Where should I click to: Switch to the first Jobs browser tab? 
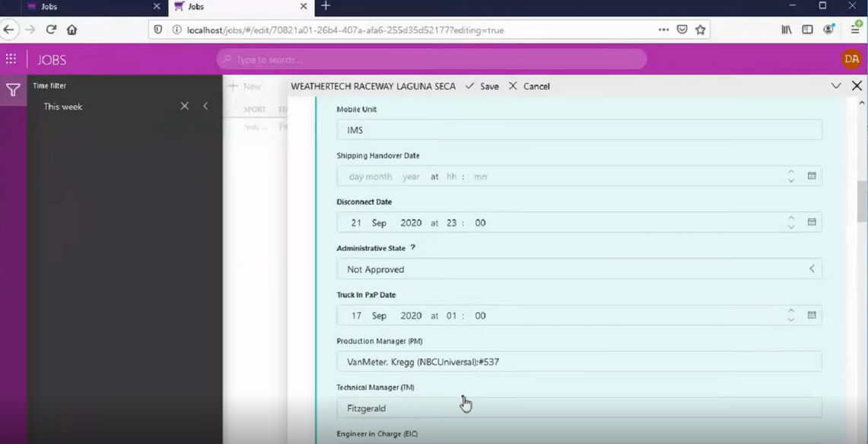point(84,7)
